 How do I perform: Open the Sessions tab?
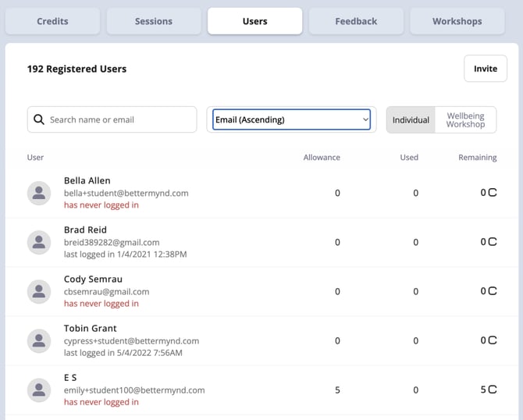coord(154,21)
